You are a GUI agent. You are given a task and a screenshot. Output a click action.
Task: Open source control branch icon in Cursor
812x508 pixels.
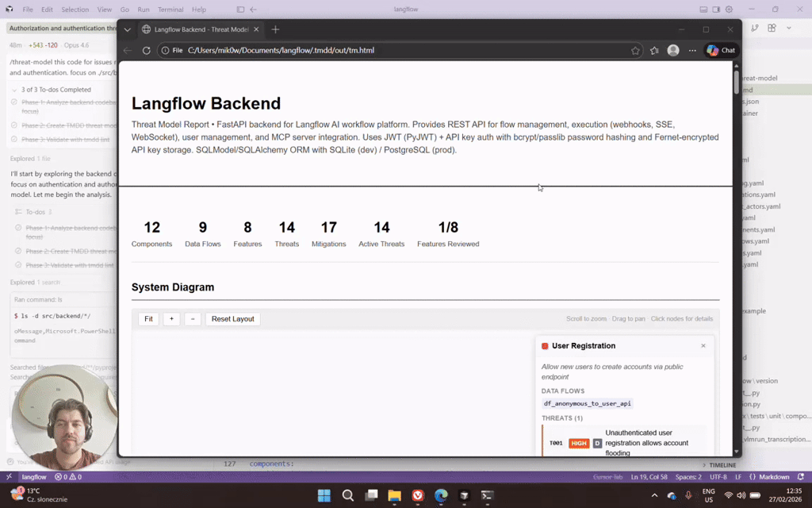coord(755,28)
